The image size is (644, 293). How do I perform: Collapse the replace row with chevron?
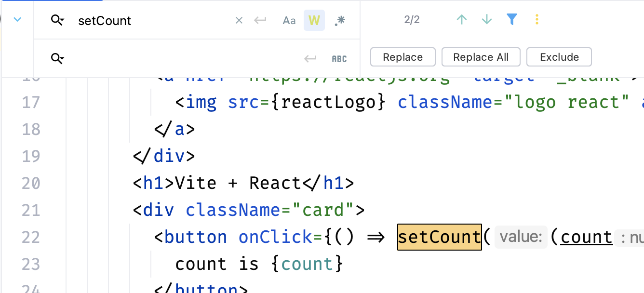click(x=18, y=20)
